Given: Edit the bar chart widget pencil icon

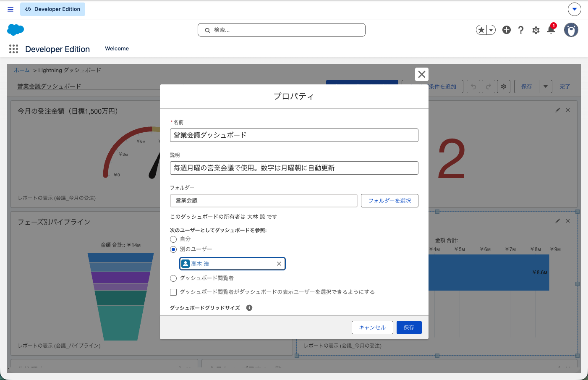Looking at the screenshot, I should point(558,221).
